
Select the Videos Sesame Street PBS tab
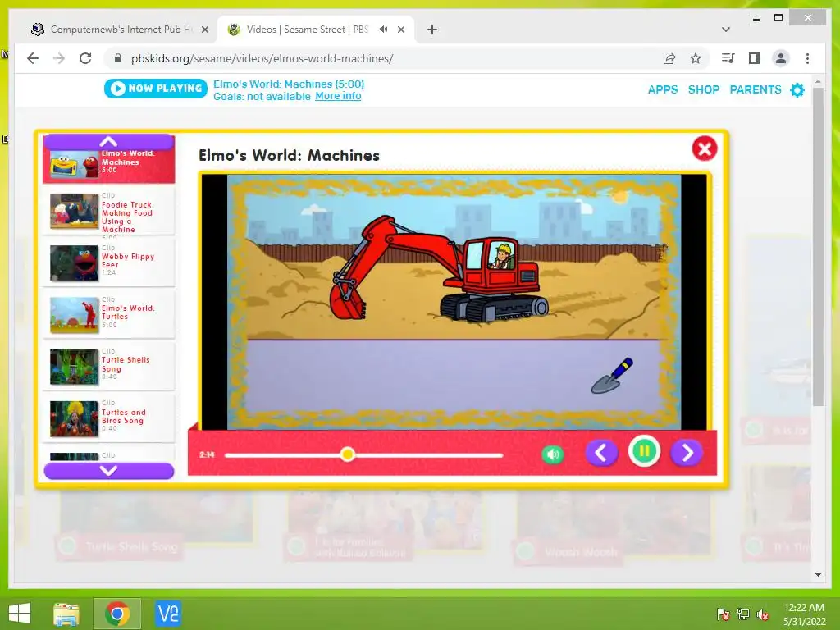pyautogui.click(x=316, y=30)
